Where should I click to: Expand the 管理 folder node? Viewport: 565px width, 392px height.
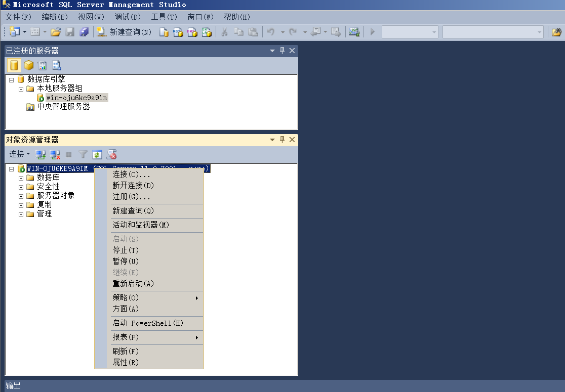click(21, 214)
